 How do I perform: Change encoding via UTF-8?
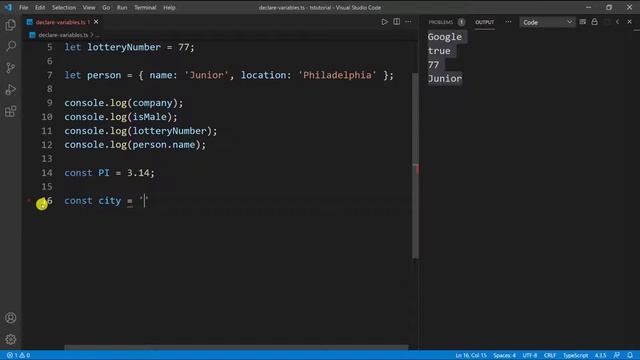[x=530, y=355]
